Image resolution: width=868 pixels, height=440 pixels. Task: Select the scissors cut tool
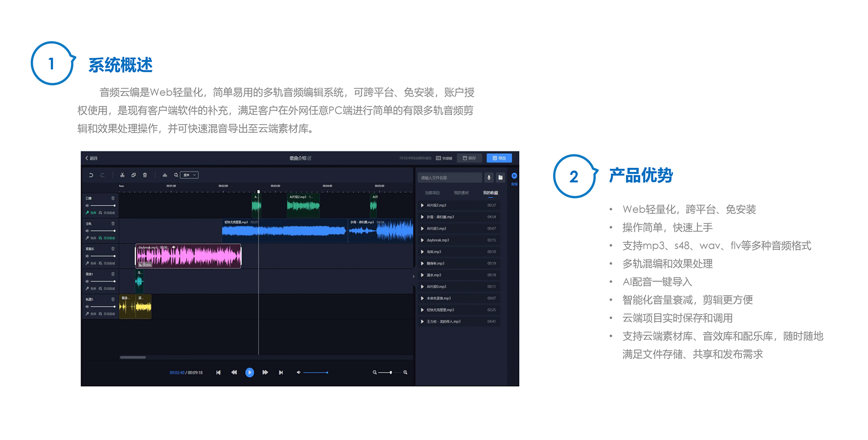click(122, 175)
